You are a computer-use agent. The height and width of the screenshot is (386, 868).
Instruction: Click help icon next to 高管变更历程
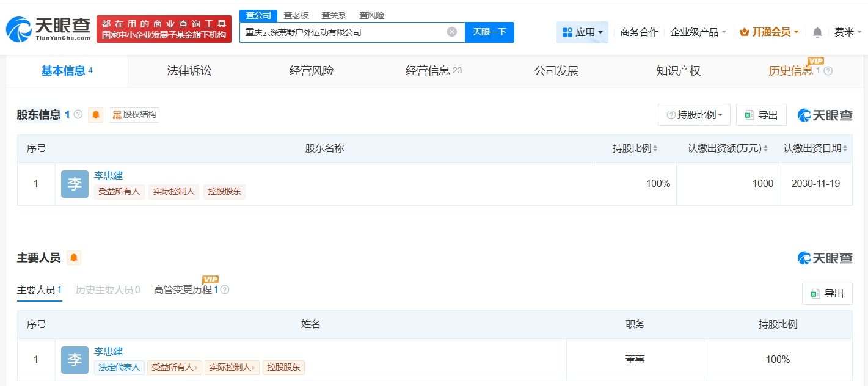[225, 290]
